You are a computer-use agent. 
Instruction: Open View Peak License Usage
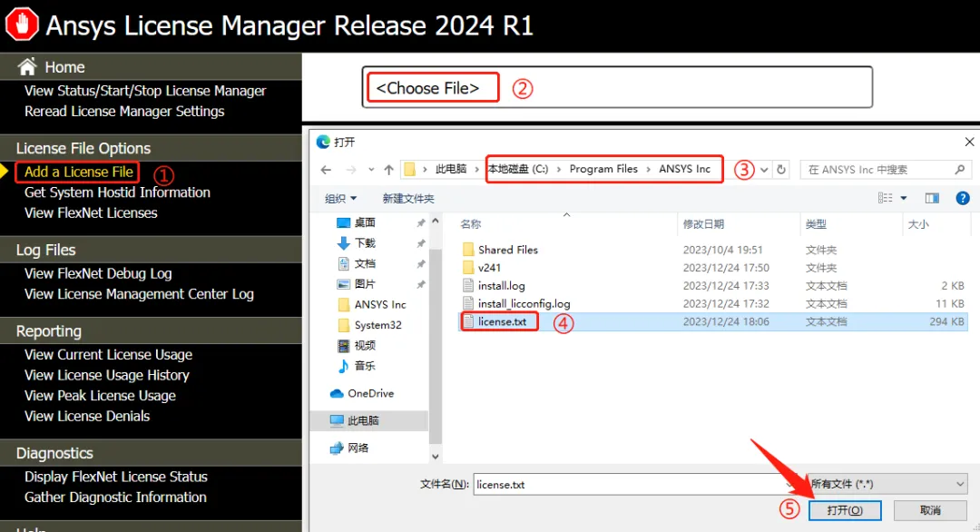click(100, 396)
